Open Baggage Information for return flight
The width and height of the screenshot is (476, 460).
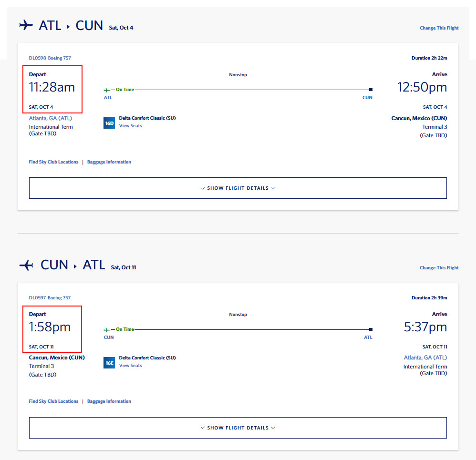[x=109, y=401]
